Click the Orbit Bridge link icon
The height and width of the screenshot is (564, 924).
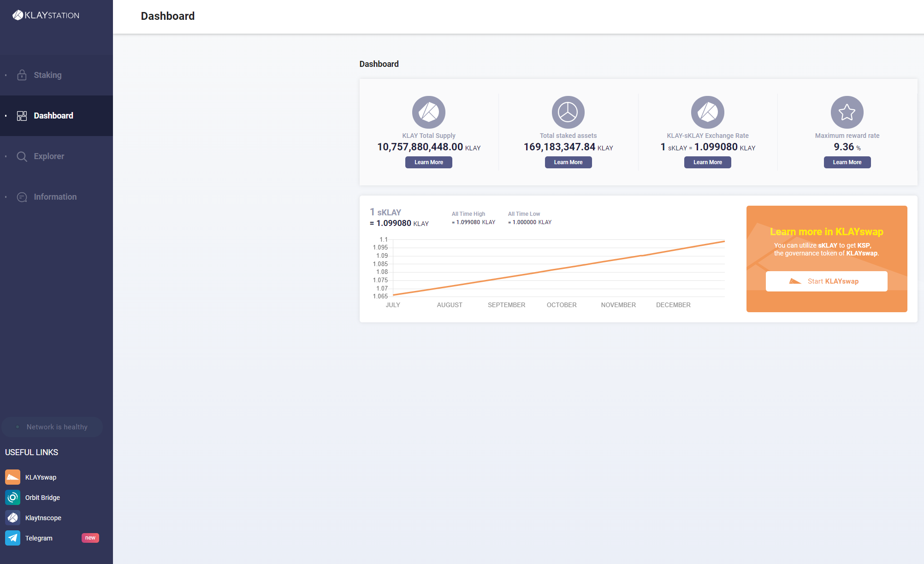(x=13, y=498)
